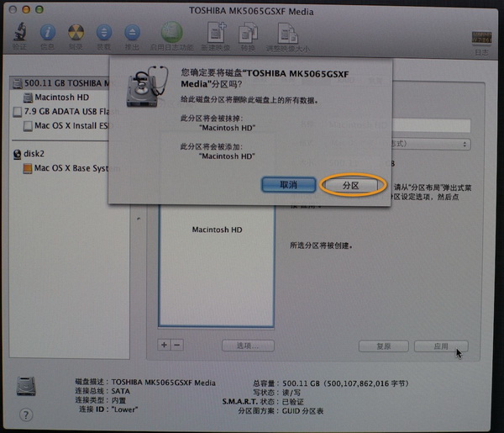Open the 信息 info toolbar icon
504x433 pixels.
(x=48, y=32)
